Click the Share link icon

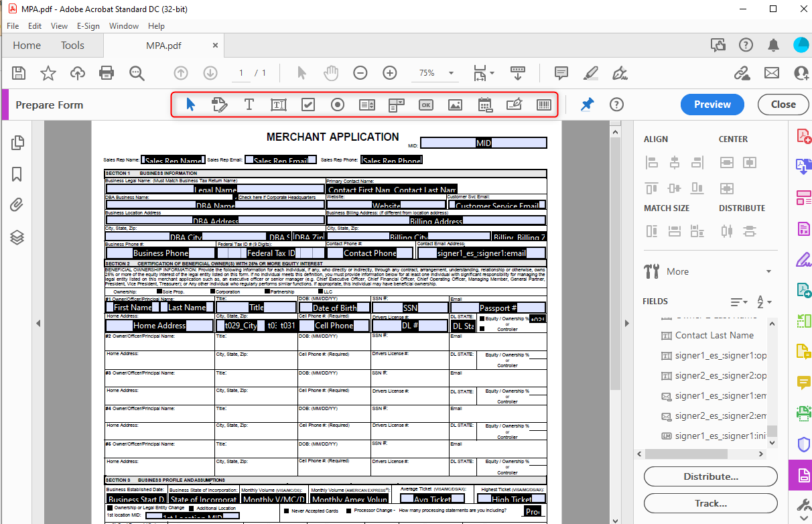pos(742,73)
